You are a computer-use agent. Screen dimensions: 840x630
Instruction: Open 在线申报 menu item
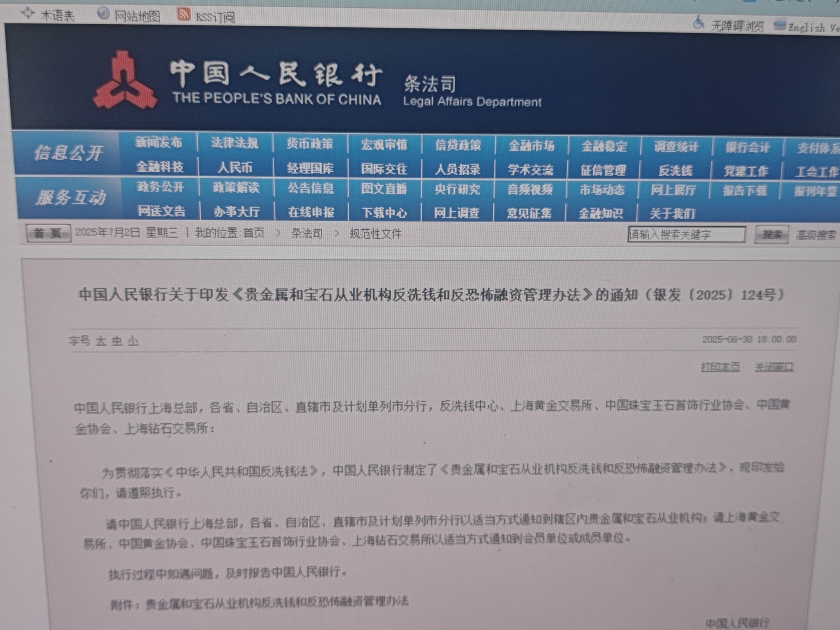tap(311, 212)
